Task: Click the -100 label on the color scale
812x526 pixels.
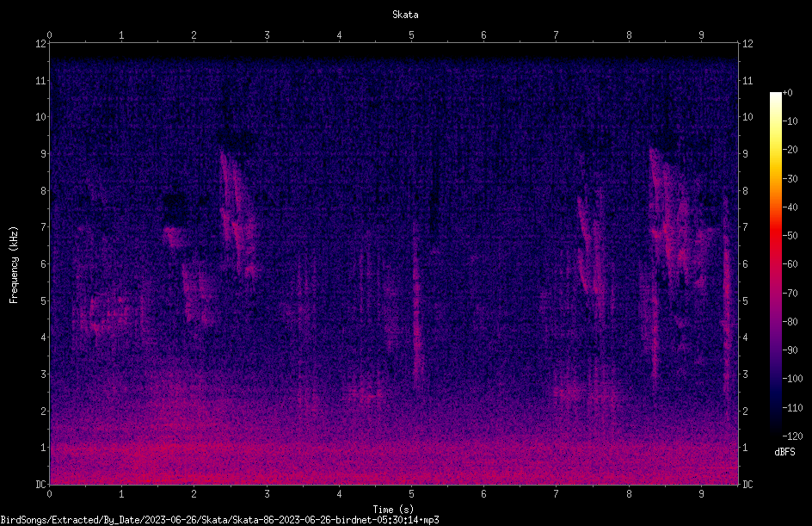Action: click(x=792, y=379)
